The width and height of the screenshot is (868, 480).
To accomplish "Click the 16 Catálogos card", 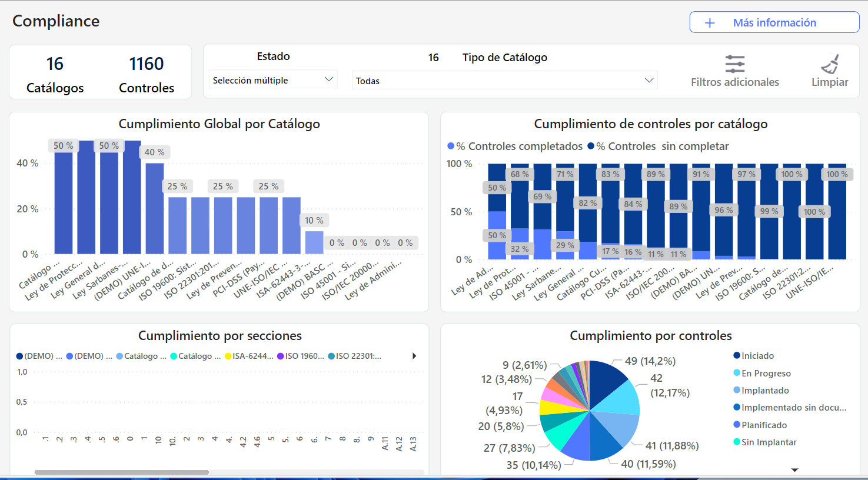I will point(55,75).
